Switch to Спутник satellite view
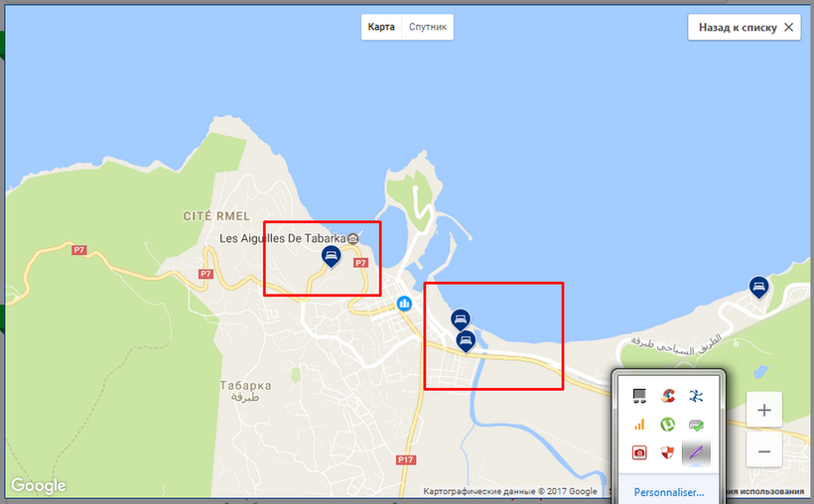814x504 pixels. tap(428, 27)
